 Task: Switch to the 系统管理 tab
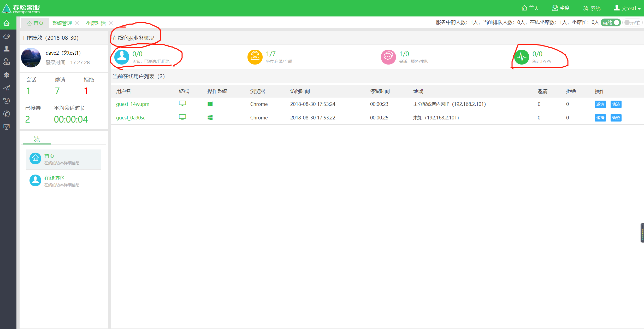coord(62,23)
